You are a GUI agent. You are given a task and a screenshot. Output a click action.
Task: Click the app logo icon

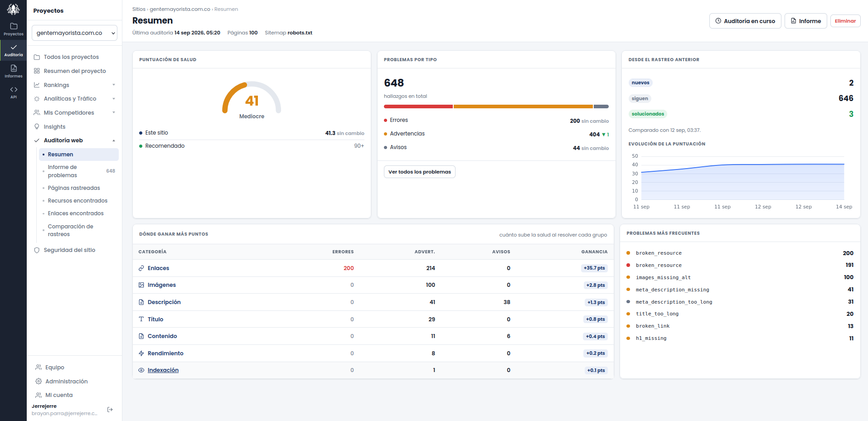(13, 9)
